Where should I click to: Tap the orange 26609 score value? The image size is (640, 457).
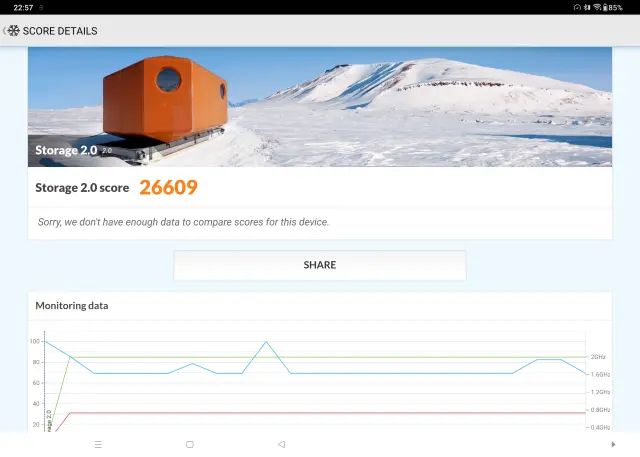[168, 187]
